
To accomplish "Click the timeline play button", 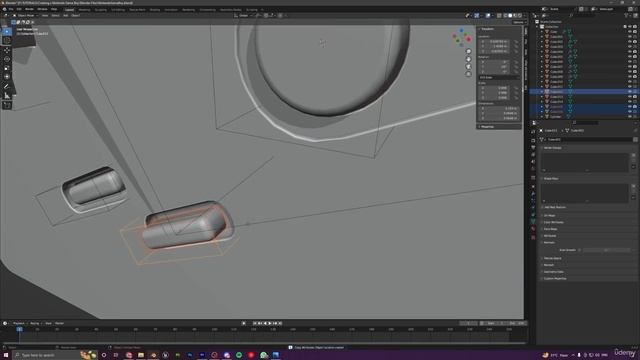I will pyautogui.click(x=270, y=323).
